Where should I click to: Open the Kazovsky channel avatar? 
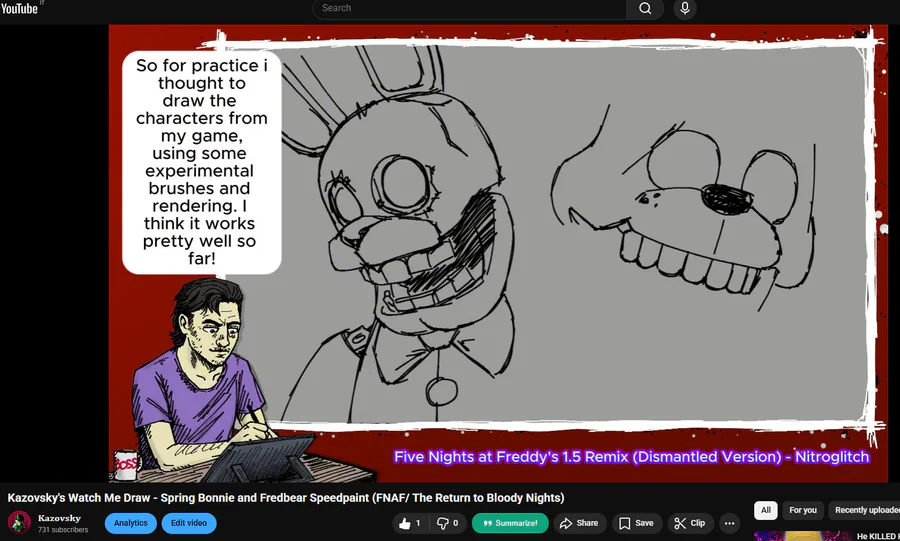(19, 522)
